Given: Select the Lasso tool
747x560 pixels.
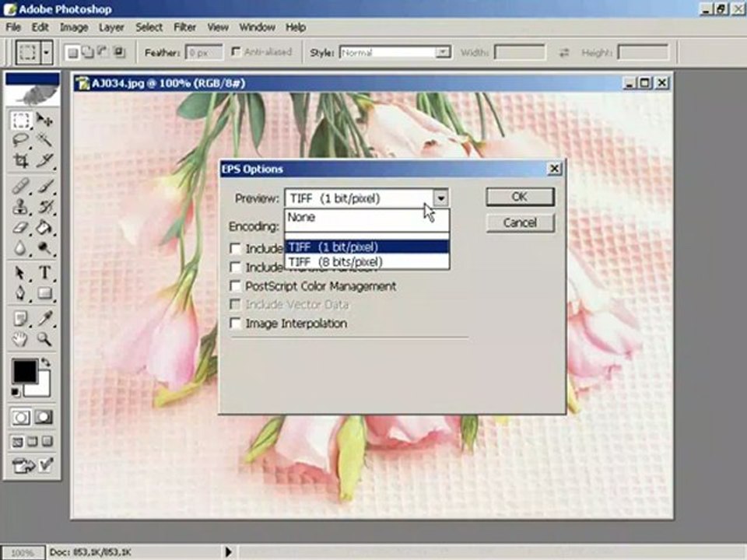Looking at the screenshot, I should pos(20,140).
